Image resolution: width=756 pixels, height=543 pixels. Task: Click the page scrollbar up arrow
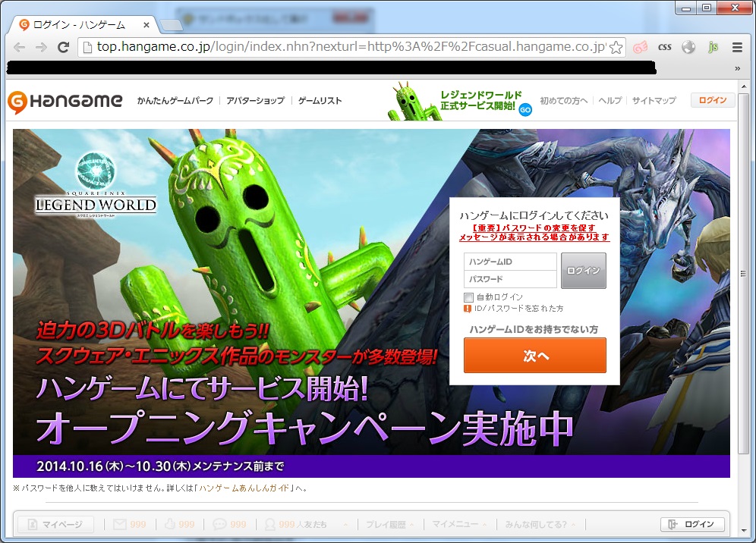743,86
